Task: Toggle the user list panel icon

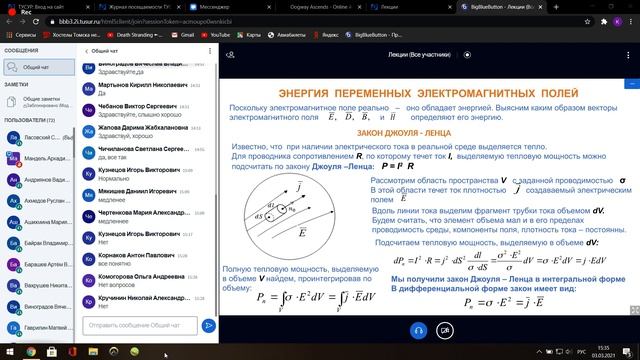Action: tap(230, 55)
